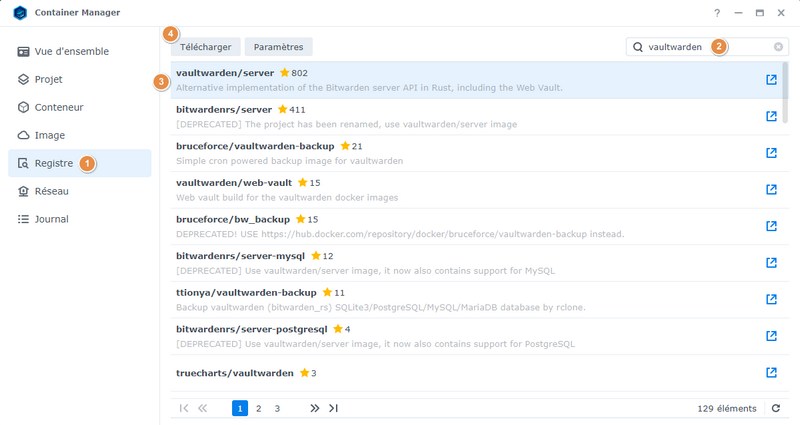The height and width of the screenshot is (425, 800).
Task: Click into the vaultwarden search field
Action: 707,47
